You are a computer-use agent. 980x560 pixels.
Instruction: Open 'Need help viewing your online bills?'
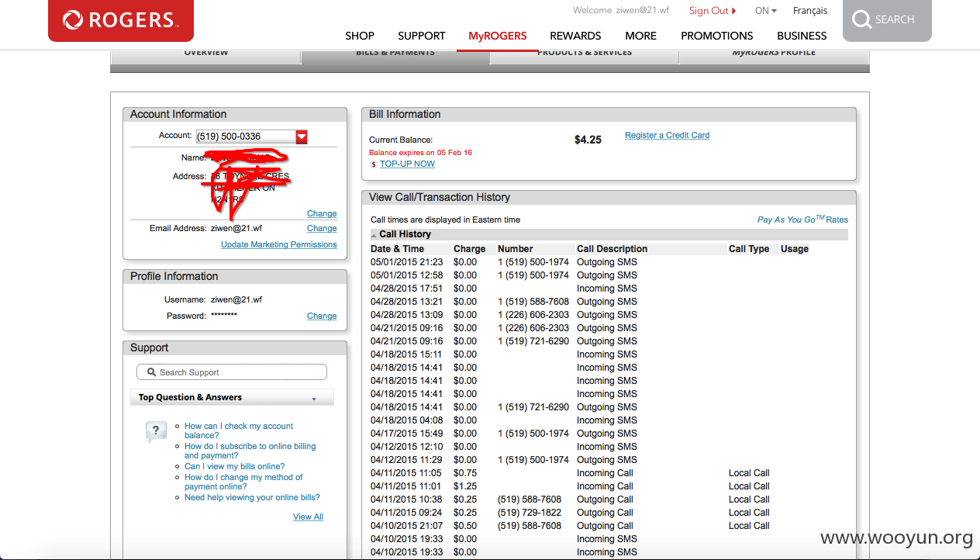(x=252, y=498)
